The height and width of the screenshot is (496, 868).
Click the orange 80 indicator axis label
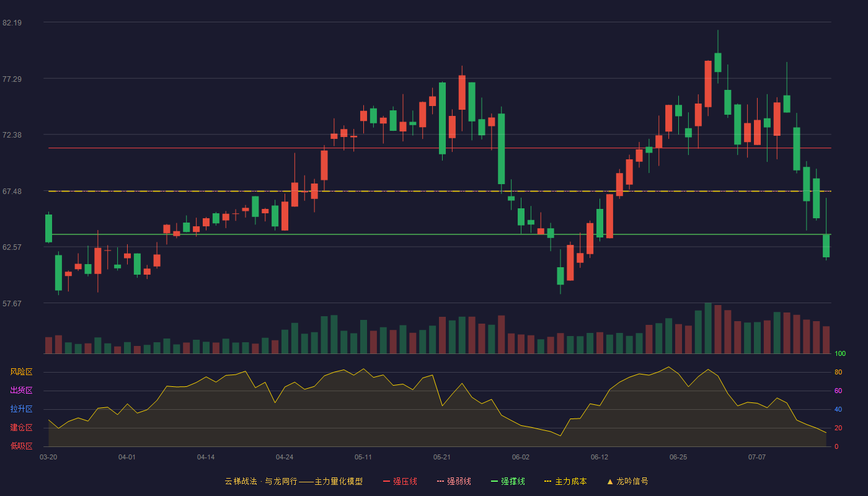coord(838,372)
